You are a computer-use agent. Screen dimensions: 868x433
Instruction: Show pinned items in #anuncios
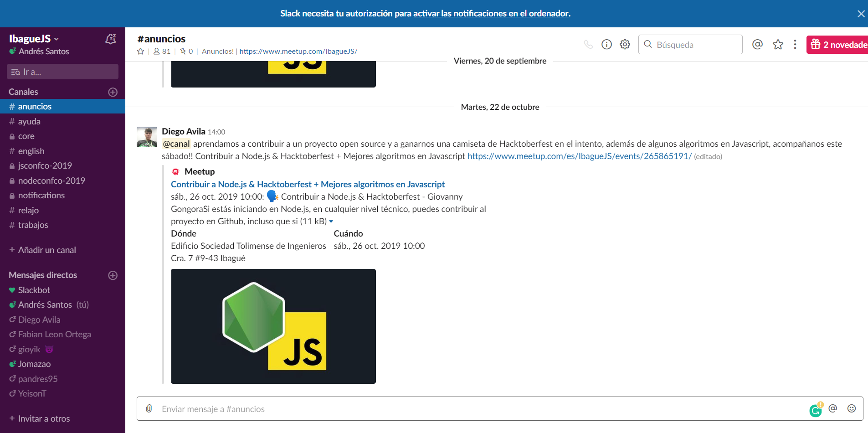click(187, 52)
